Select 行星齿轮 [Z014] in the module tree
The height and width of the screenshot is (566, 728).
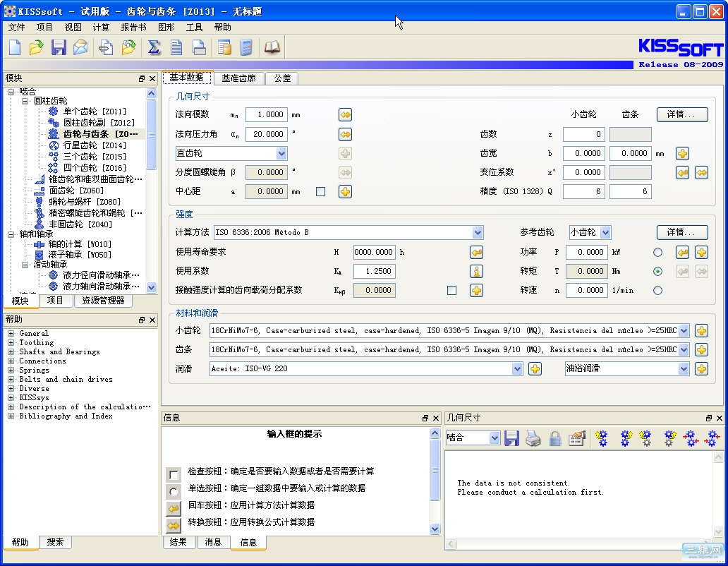click(95, 145)
